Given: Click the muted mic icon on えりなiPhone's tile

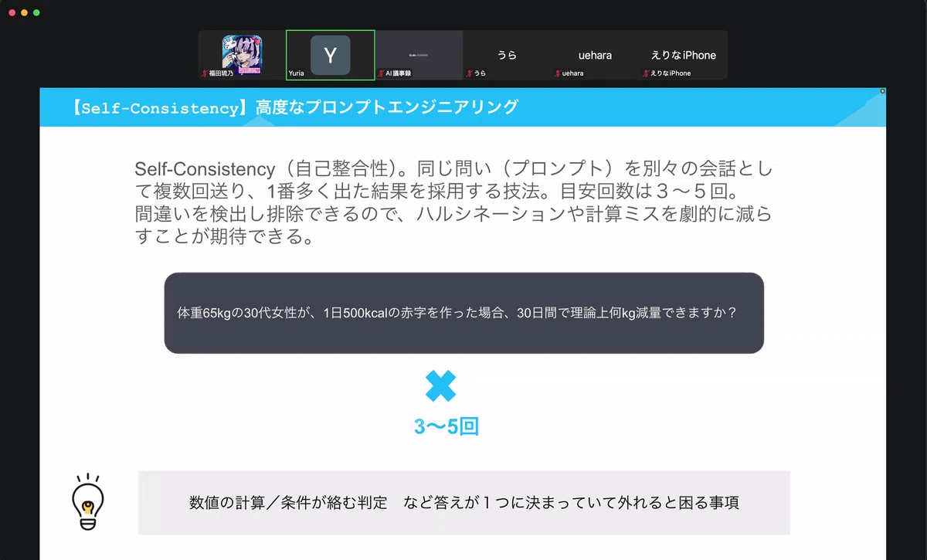Looking at the screenshot, I should [645, 73].
